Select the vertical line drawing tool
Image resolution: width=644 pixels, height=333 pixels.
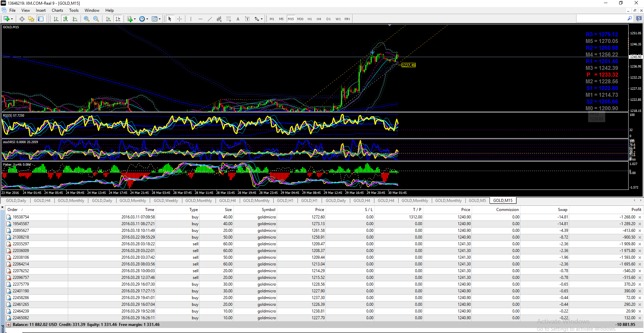tap(191, 19)
